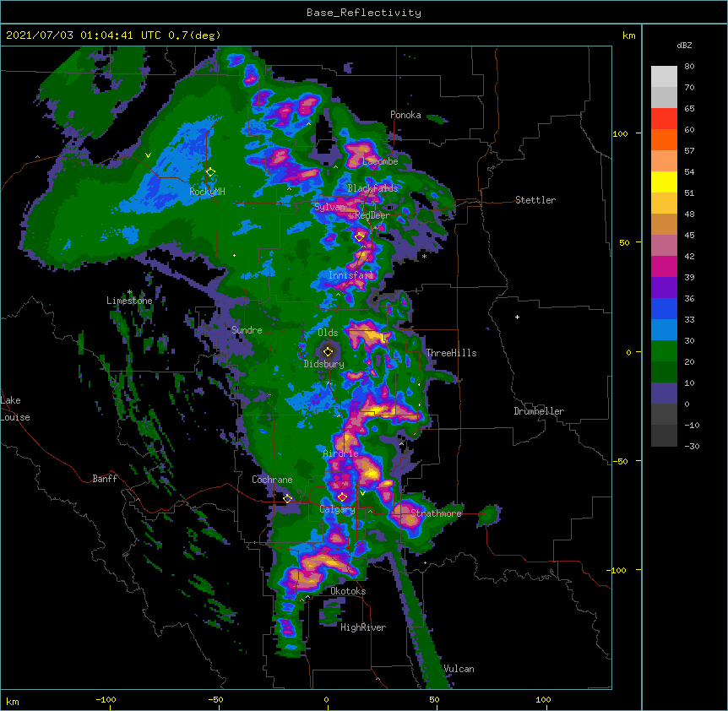Click the yellow diamond marker above RockyMH
This screenshot has width=728, height=711.
[210, 172]
